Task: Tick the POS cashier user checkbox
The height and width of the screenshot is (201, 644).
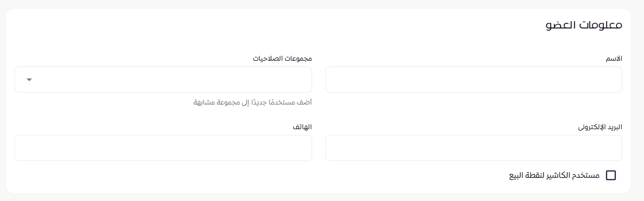Action: pyautogui.click(x=611, y=175)
